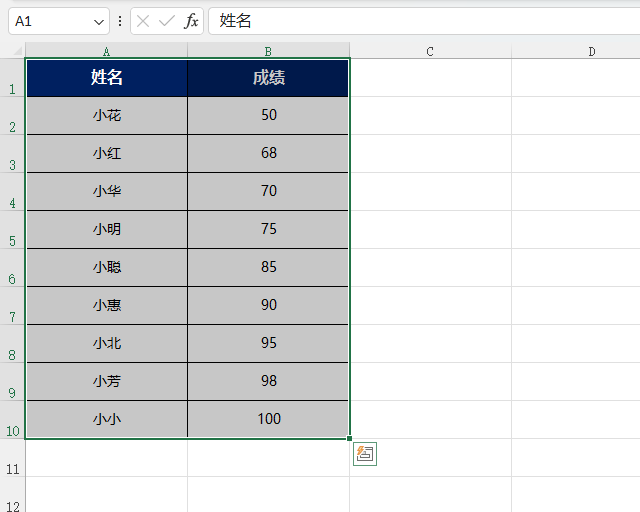Select the cell 小芳
This screenshot has height=512, width=640.
click(x=107, y=381)
